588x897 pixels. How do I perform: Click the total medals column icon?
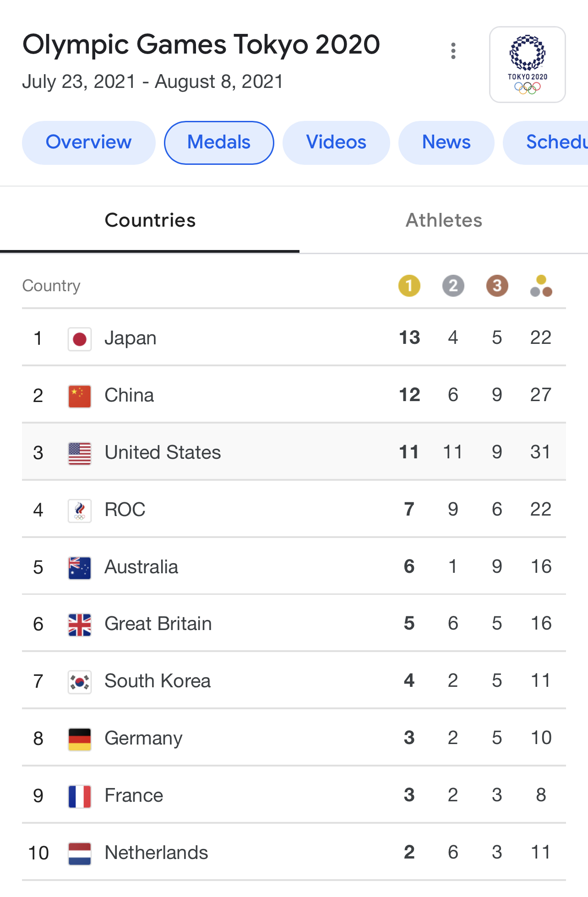pos(541,286)
